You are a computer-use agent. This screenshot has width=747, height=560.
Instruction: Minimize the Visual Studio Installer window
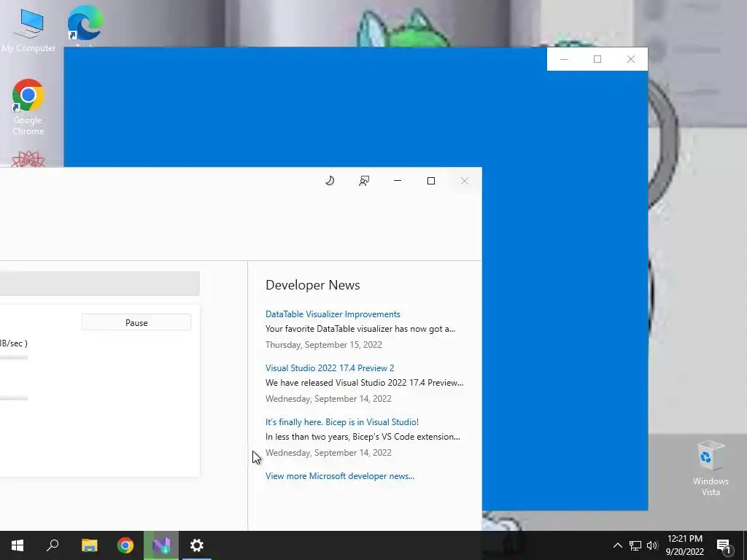tap(398, 181)
